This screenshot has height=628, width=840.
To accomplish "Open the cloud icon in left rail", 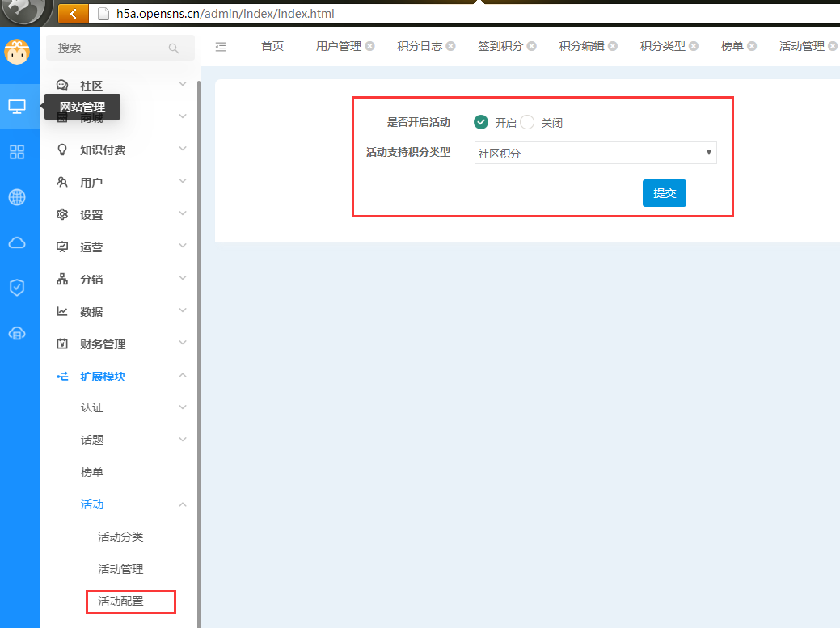I will point(17,243).
